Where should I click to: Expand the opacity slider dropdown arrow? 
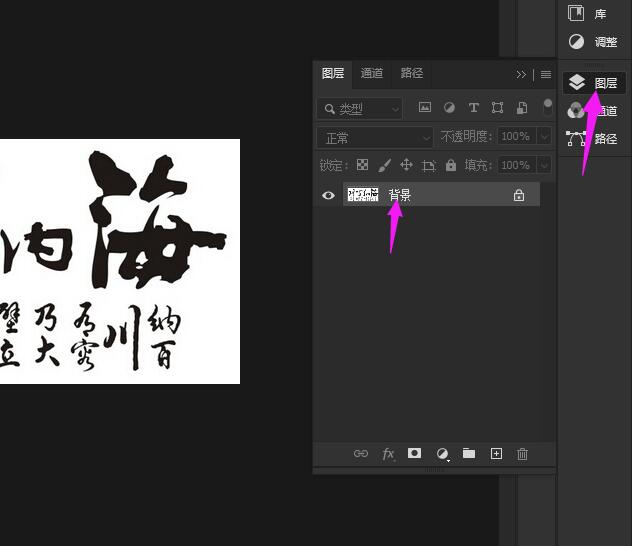[544, 136]
